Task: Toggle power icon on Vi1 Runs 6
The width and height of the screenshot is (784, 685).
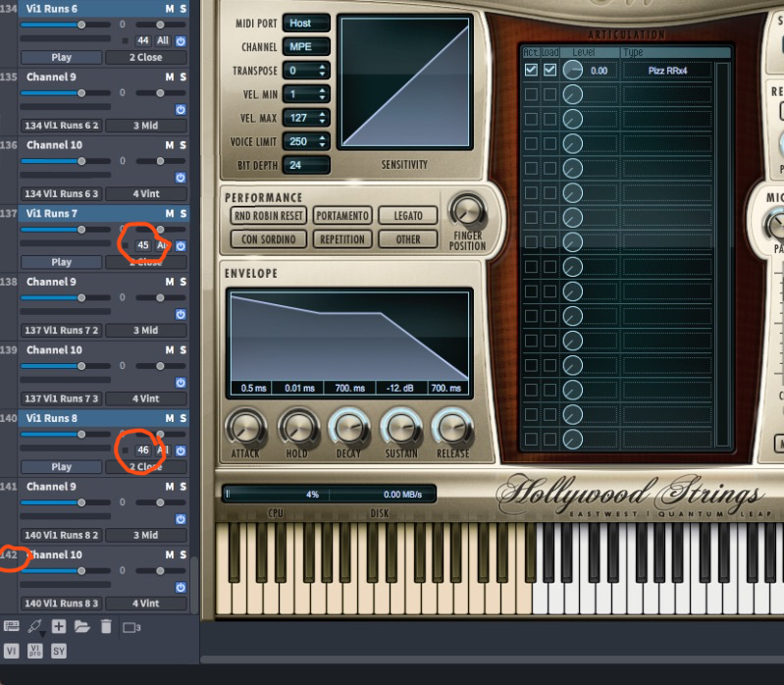Action: (181, 41)
